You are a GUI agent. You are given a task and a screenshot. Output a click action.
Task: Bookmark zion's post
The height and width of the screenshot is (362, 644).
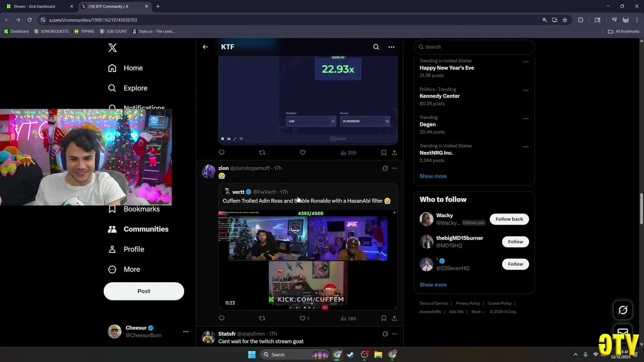(x=383, y=318)
